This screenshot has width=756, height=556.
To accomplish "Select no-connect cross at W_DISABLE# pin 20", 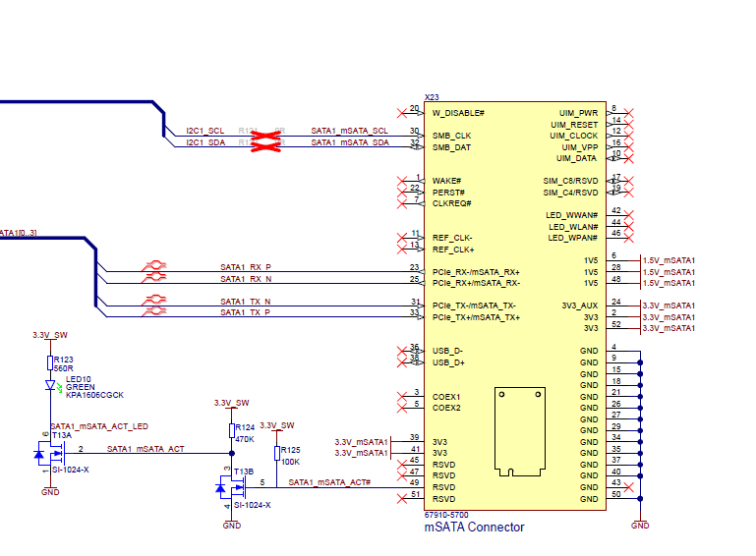I will point(401,108).
